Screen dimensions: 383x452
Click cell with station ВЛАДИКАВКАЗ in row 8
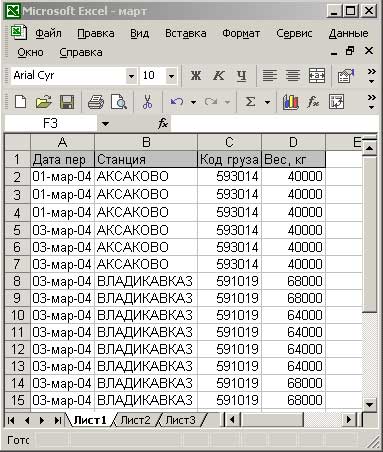pyautogui.click(x=146, y=281)
